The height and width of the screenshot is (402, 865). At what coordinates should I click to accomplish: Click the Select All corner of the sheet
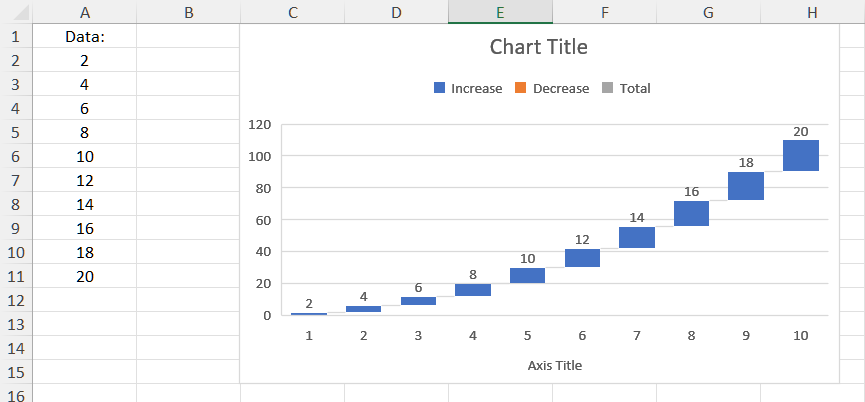pyautogui.click(x=15, y=12)
